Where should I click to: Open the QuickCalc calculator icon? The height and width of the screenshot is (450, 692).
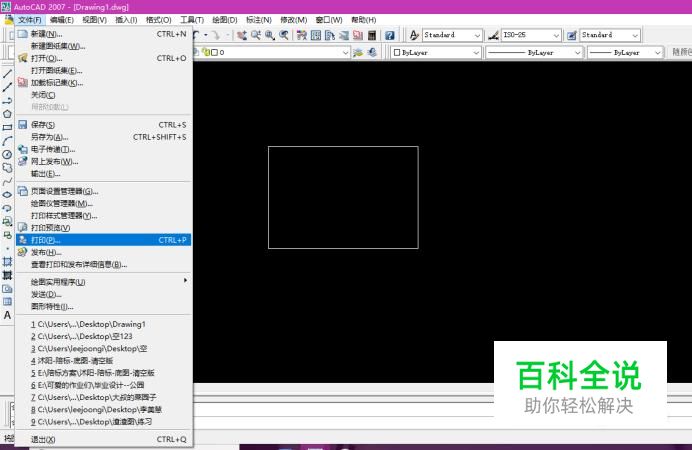pyautogui.click(x=372, y=35)
